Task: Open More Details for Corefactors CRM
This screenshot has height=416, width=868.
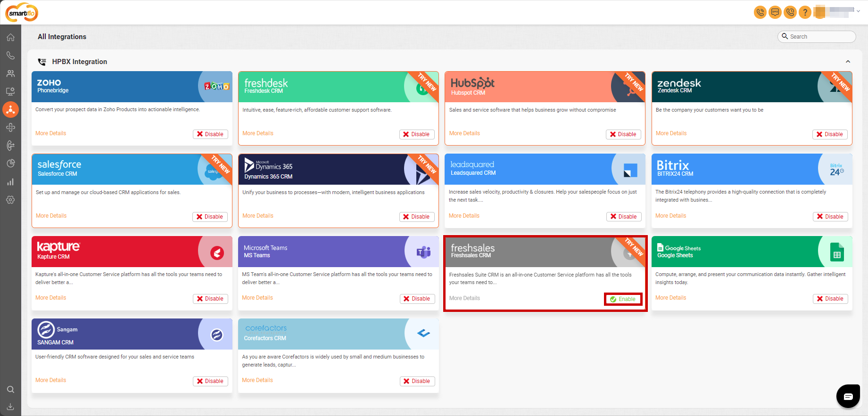Action: [257, 380]
